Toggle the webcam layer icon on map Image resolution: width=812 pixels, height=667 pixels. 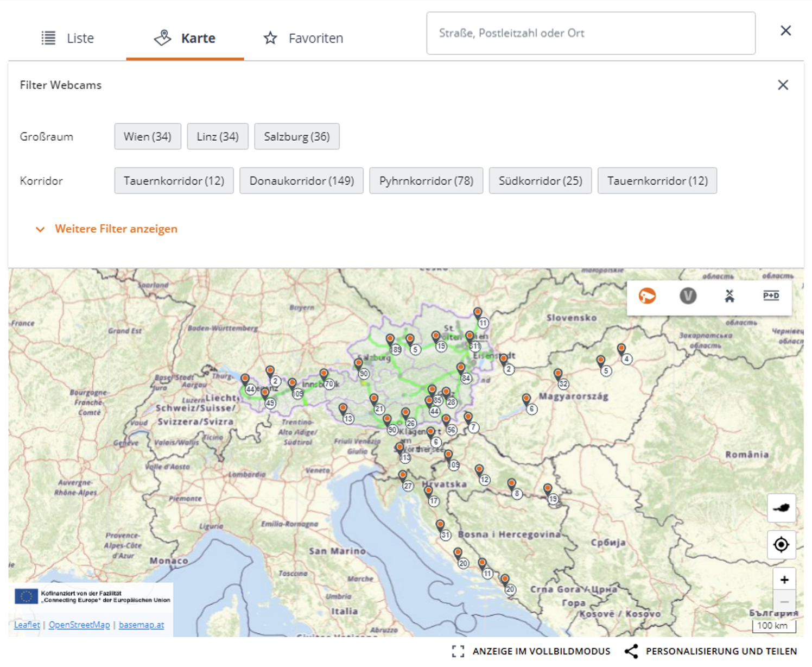point(647,296)
